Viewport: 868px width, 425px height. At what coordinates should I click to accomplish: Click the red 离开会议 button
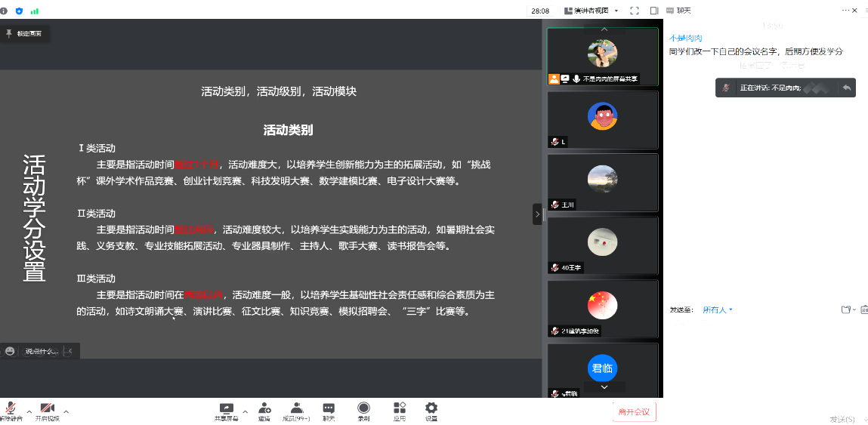pyautogui.click(x=634, y=411)
